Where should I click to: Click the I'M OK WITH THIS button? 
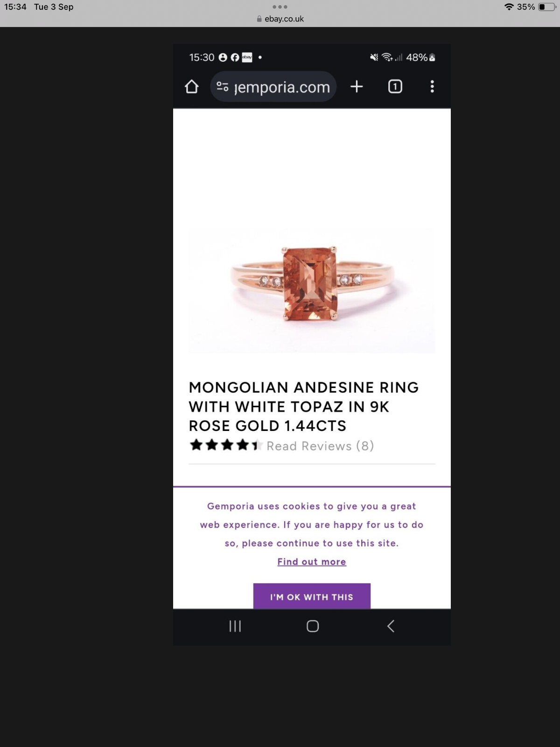click(x=312, y=596)
